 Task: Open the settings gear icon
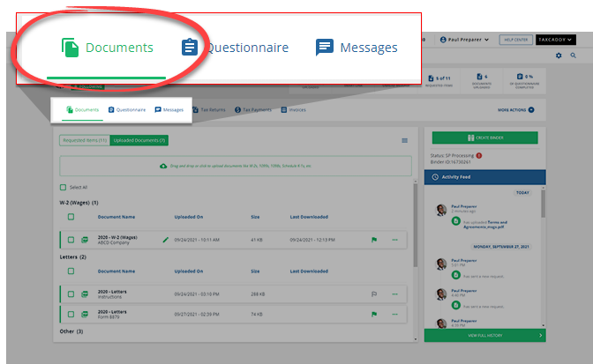click(x=559, y=56)
